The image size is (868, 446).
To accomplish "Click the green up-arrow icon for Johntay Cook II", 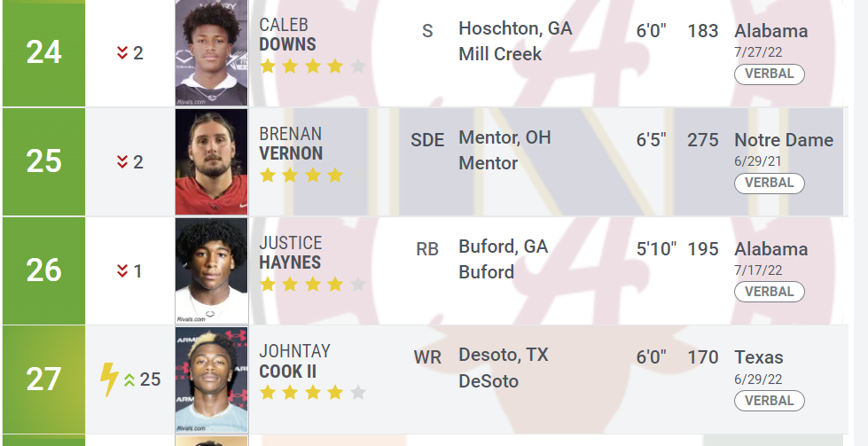I will (x=129, y=379).
